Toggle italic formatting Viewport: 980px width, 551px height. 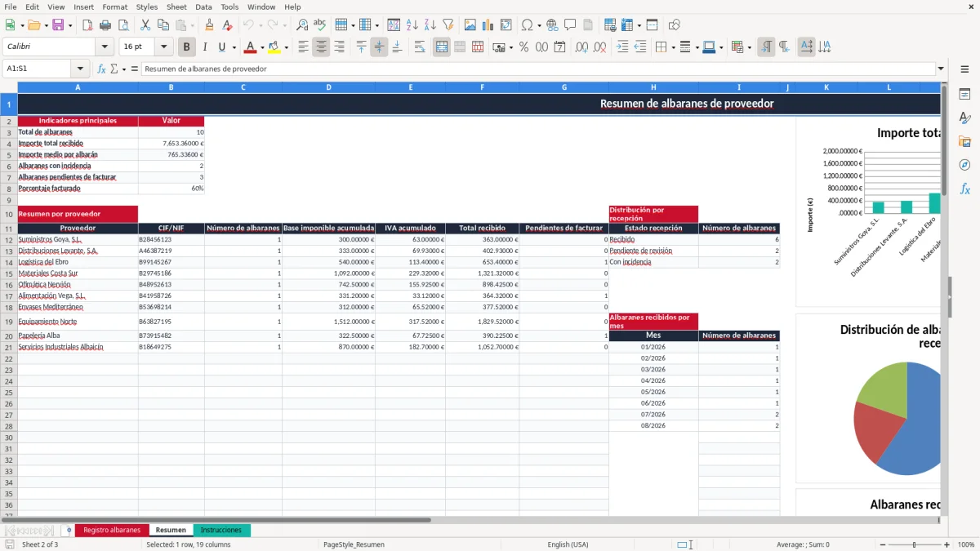[x=204, y=47]
